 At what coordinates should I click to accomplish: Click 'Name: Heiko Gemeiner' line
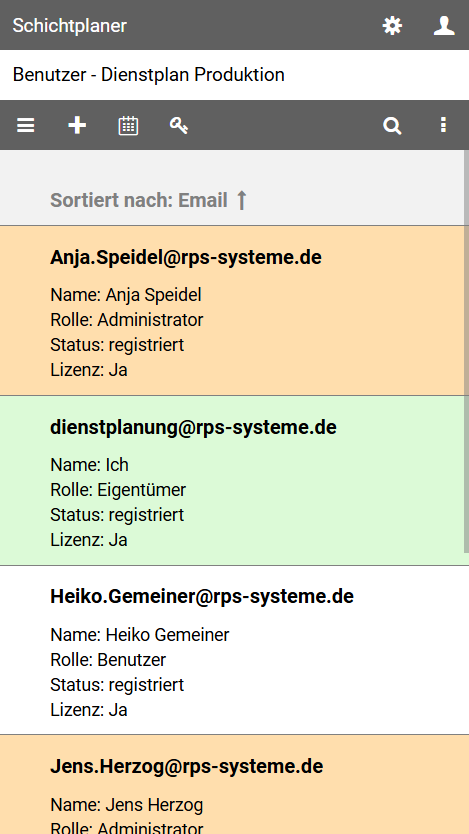tap(140, 635)
